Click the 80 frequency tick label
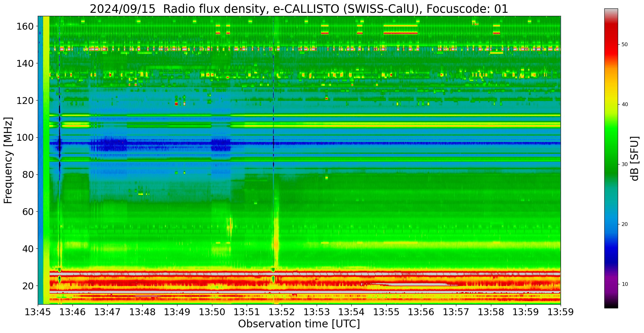The width and height of the screenshot is (644, 333). pyautogui.click(x=28, y=174)
